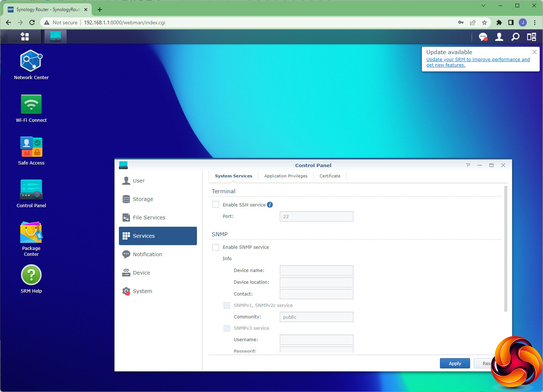This screenshot has height=392, width=543.
Task: Open the SRM search magnifier icon
Action: pos(515,37)
